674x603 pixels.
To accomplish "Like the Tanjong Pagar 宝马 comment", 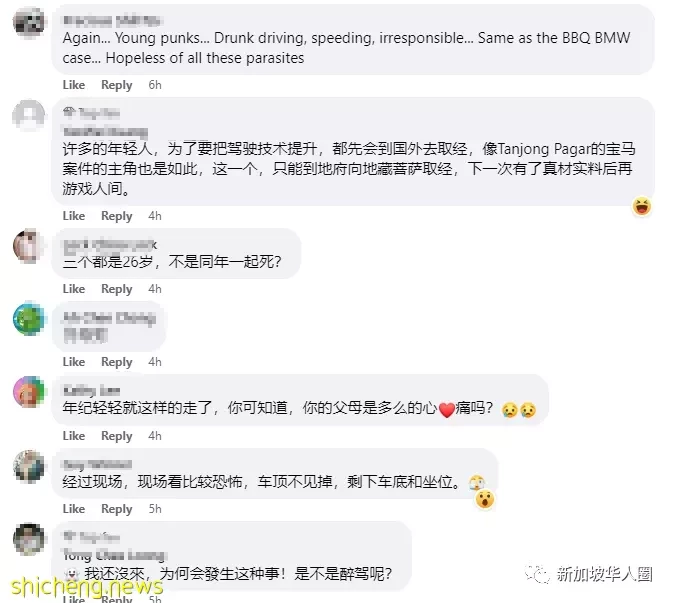I will [x=74, y=216].
